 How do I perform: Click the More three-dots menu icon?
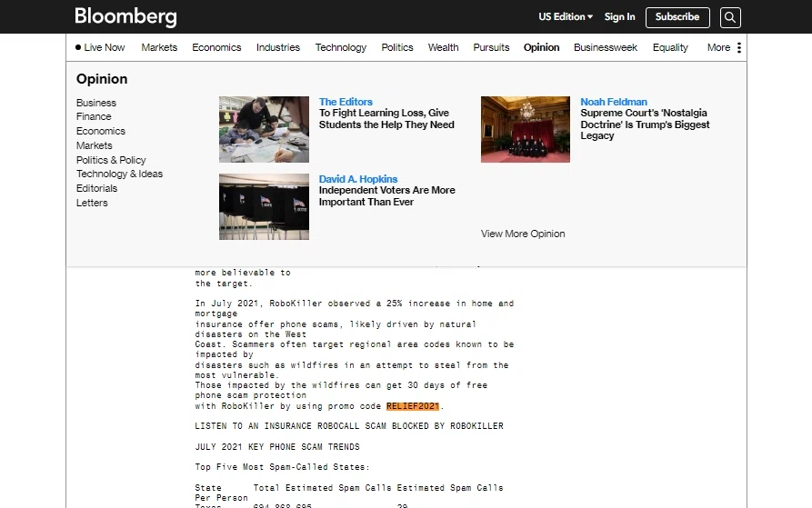739,47
